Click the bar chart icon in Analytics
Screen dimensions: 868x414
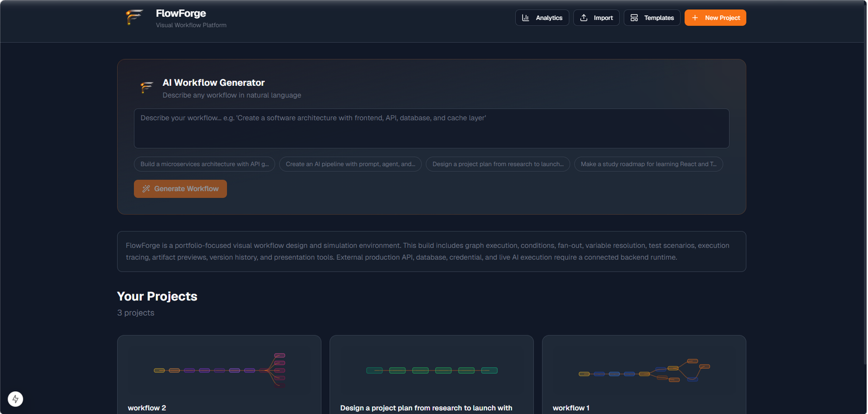click(x=526, y=18)
